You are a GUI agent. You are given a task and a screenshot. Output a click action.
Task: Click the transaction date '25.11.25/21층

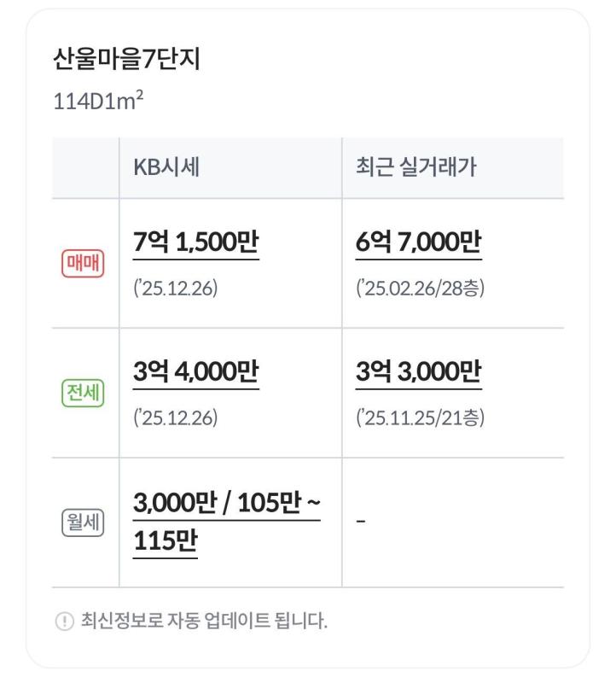point(420,417)
